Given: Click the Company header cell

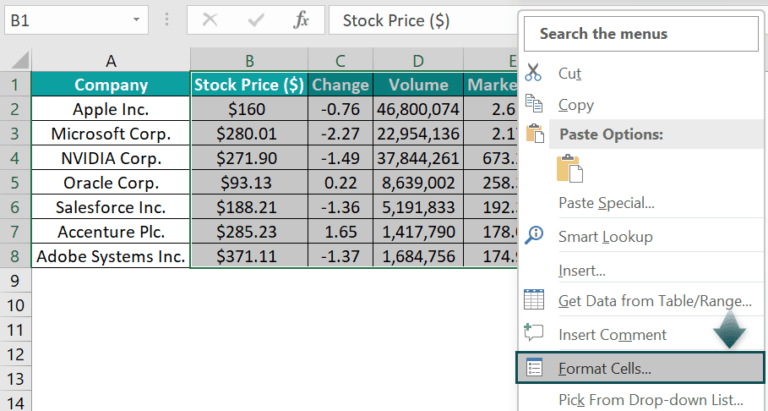Looking at the screenshot, I should [111, 85].
